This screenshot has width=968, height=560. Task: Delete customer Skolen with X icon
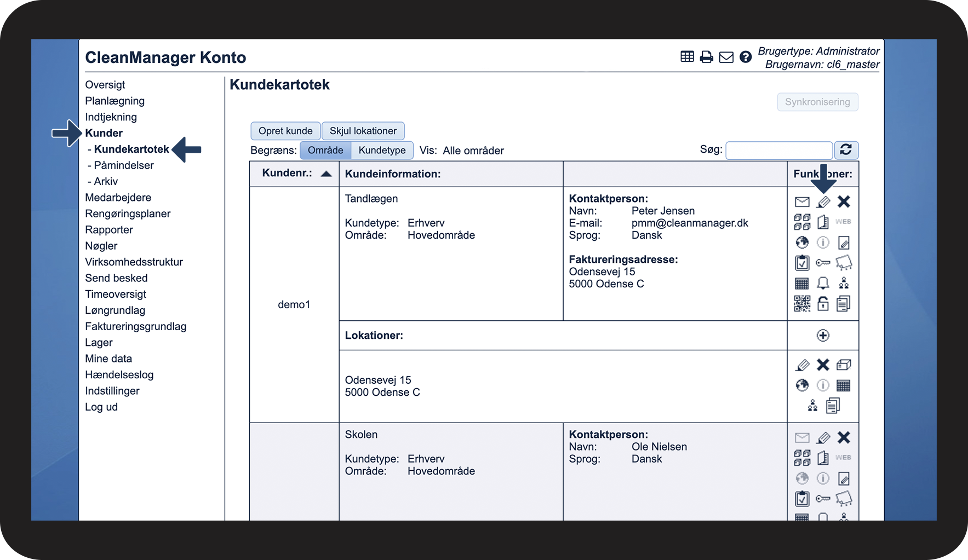tap(844, 437)
